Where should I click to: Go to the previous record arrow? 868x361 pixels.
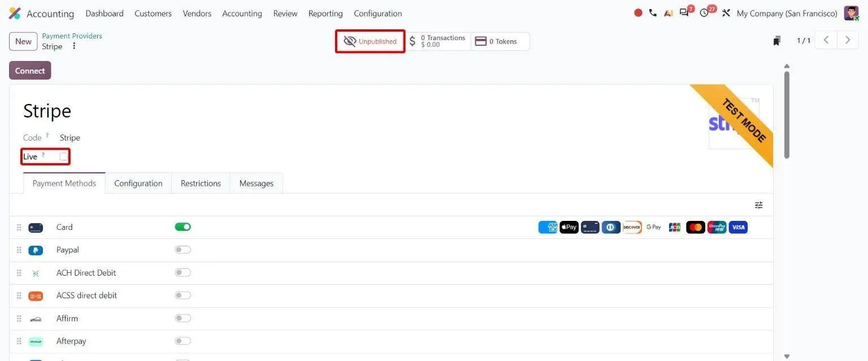coord(826,40)
